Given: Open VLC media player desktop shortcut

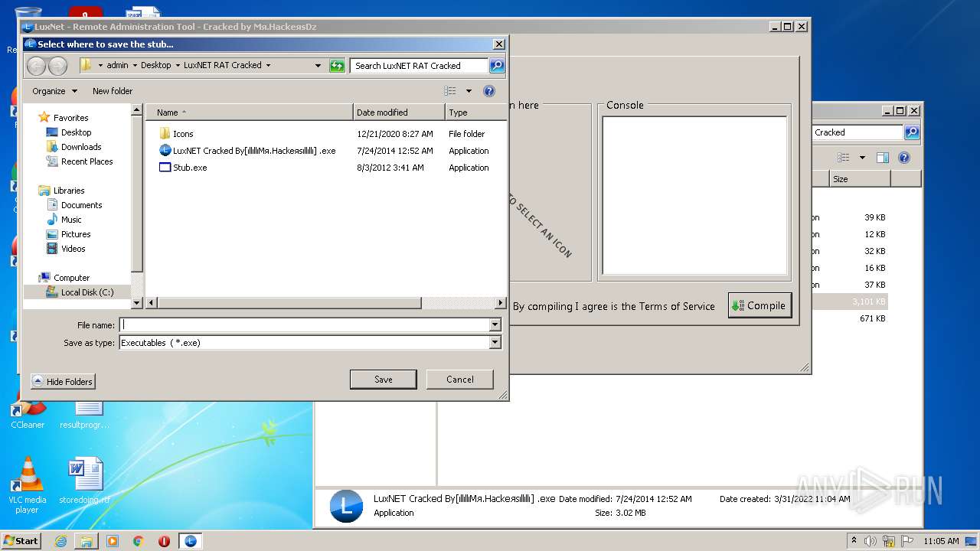Looking at the screenshot, I should [28, 485].
